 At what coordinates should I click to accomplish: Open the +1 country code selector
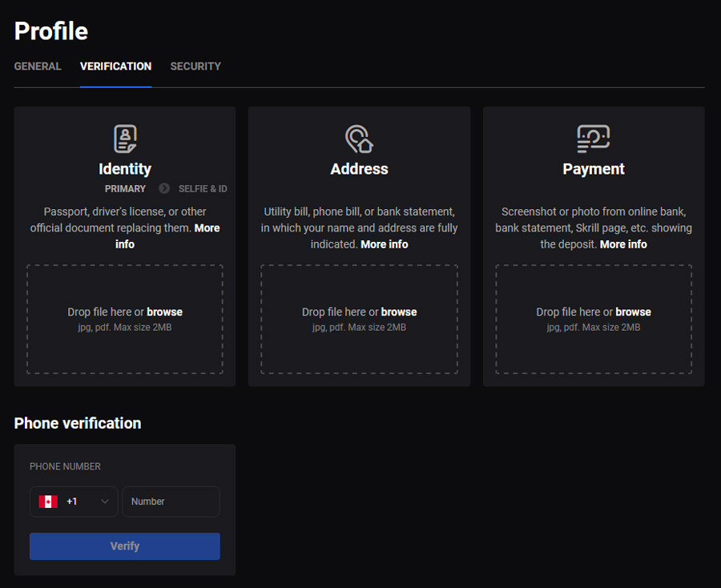pyautogui.click(x=74, y=501)
